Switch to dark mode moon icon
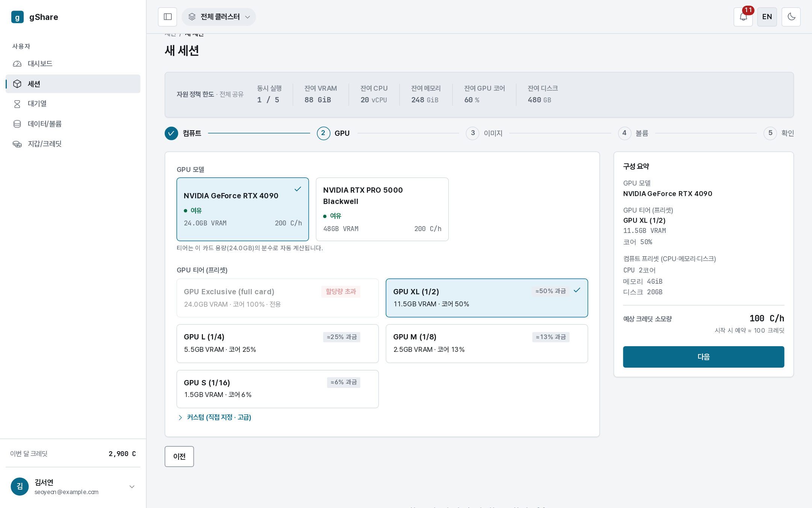Viewport: 812px width, 508px height. [791, 17]
